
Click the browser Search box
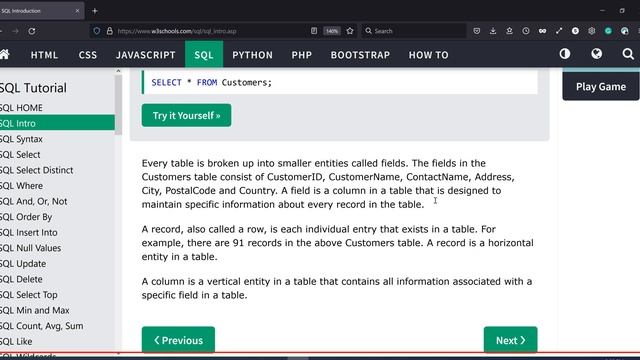click(x=413, y=31)
